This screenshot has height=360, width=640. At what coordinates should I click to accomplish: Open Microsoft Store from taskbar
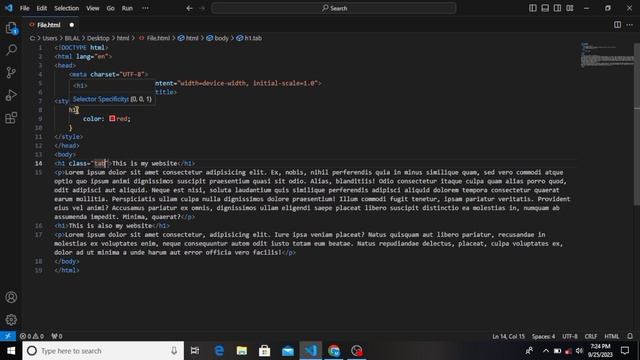pyautogui.click(x=264, y=351)
